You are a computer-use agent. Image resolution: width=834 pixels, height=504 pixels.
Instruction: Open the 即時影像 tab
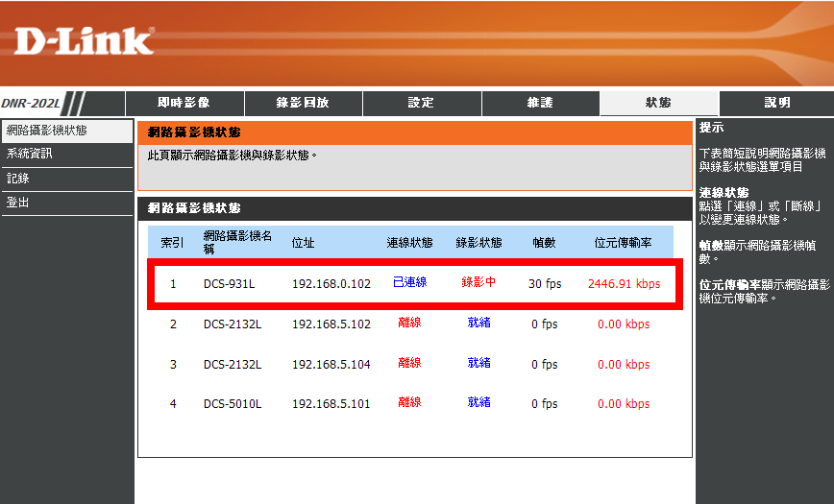tap(184, 103)
